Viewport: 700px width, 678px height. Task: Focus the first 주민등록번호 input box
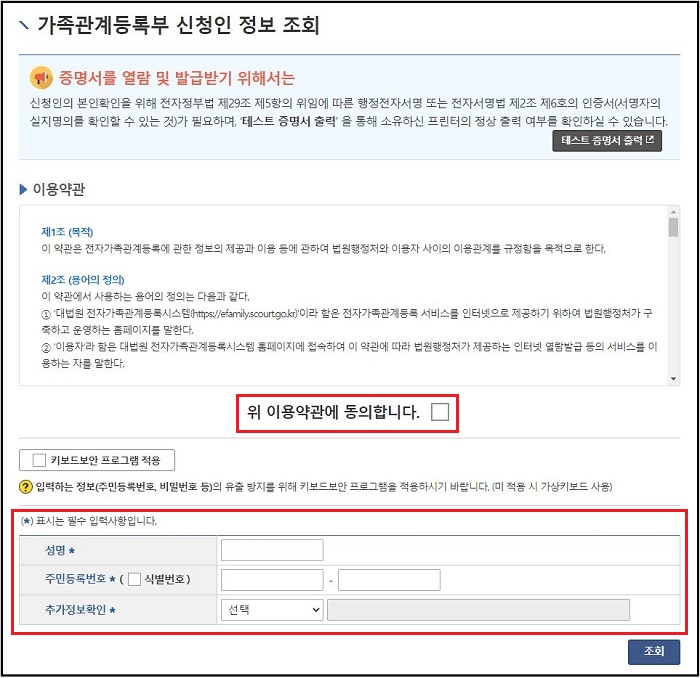click(x=272, y=580)
